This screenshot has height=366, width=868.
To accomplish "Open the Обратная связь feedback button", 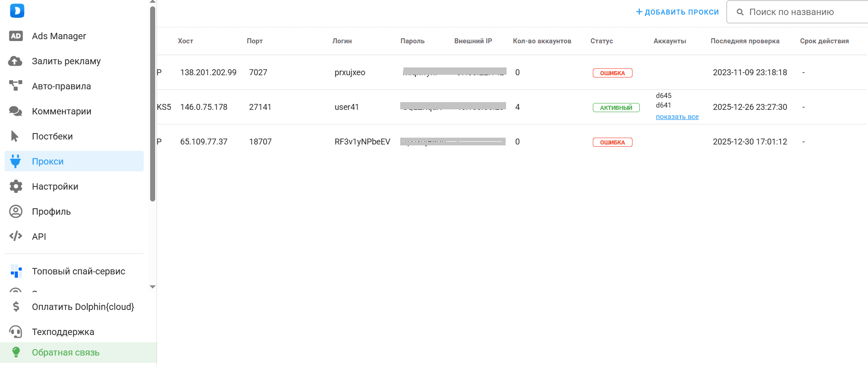I will click(x=65, y=352).
